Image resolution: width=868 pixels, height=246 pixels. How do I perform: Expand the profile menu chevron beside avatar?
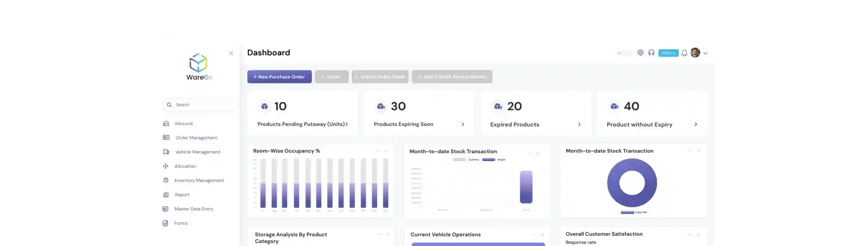pos(705,53)
